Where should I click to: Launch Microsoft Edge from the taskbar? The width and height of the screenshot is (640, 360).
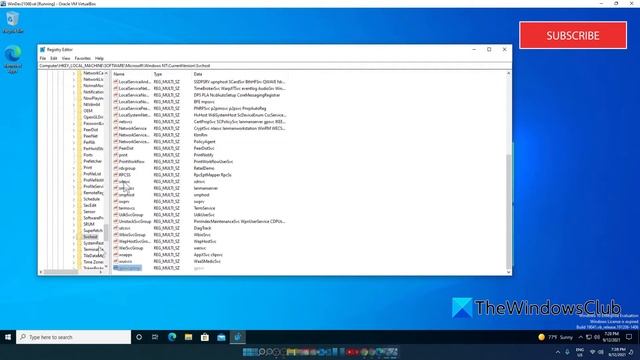[x=172, y=337]
